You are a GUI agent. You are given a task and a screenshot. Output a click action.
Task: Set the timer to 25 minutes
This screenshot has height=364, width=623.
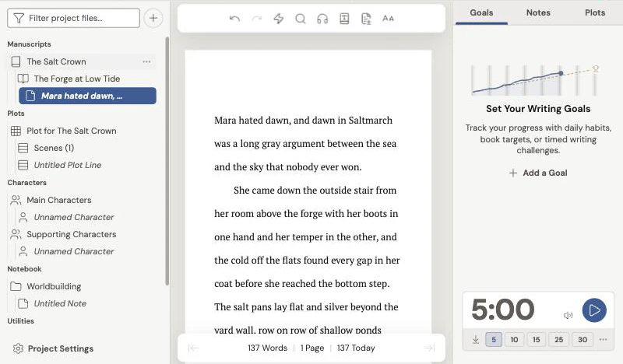[x=558, y=339]
